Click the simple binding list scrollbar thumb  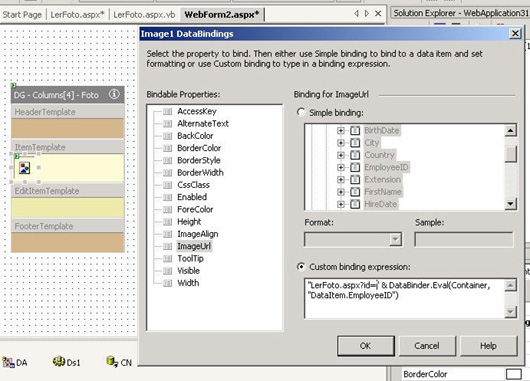pyautogui.click(x=511, y=154)
